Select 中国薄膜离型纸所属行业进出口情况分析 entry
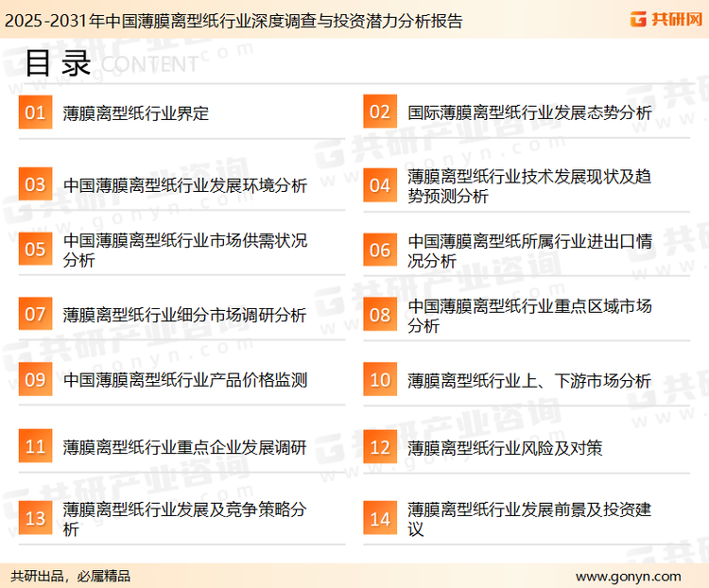This screenshot has height=588, width=709. coord(529,251)
